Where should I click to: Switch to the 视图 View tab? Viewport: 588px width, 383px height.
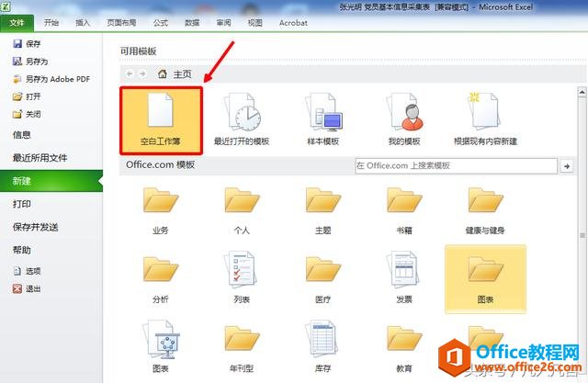(255, 23)
